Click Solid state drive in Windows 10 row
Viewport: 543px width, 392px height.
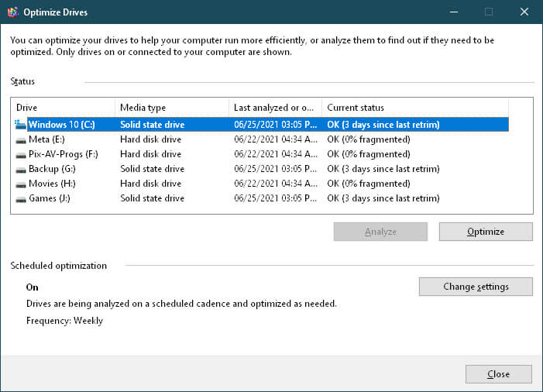pos(153,125)
